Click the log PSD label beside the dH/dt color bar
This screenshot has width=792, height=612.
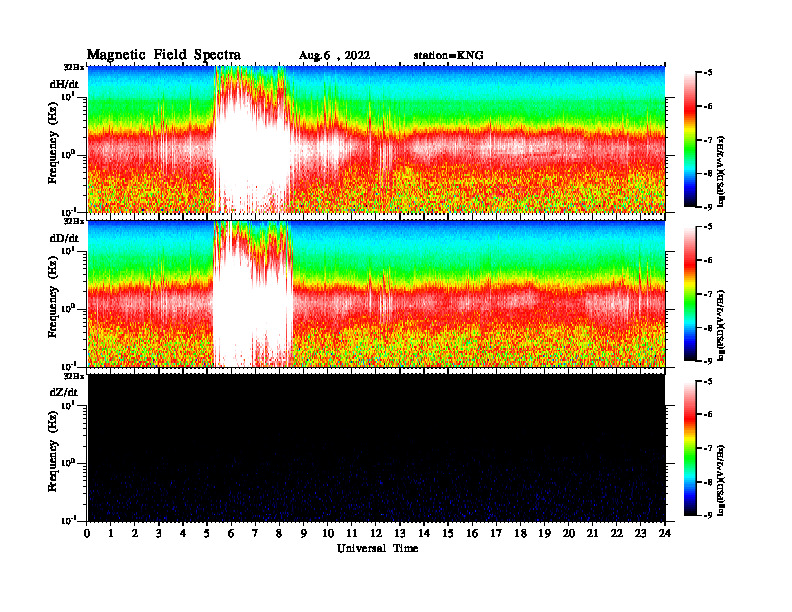point(722,171)
